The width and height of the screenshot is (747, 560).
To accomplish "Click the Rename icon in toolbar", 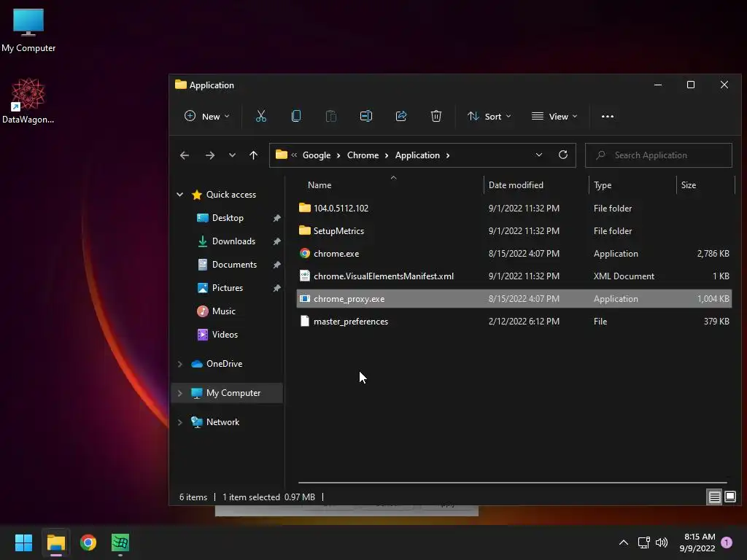I will pyautogui.click(x=366, y=116).
